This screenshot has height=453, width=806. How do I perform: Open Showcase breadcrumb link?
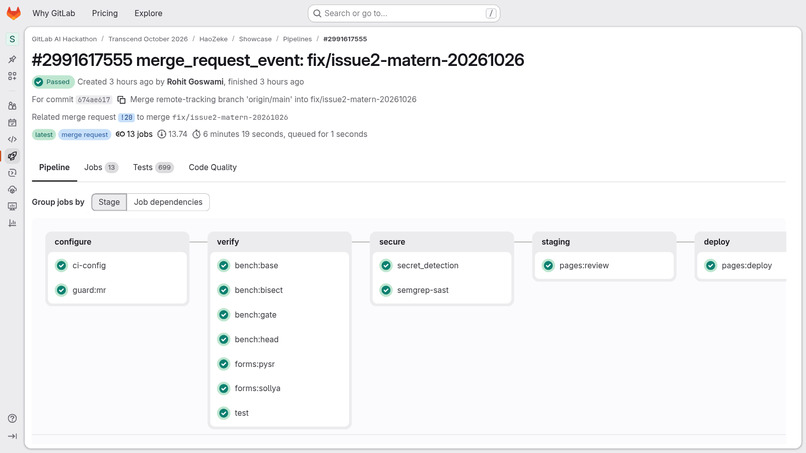(255, 39)
